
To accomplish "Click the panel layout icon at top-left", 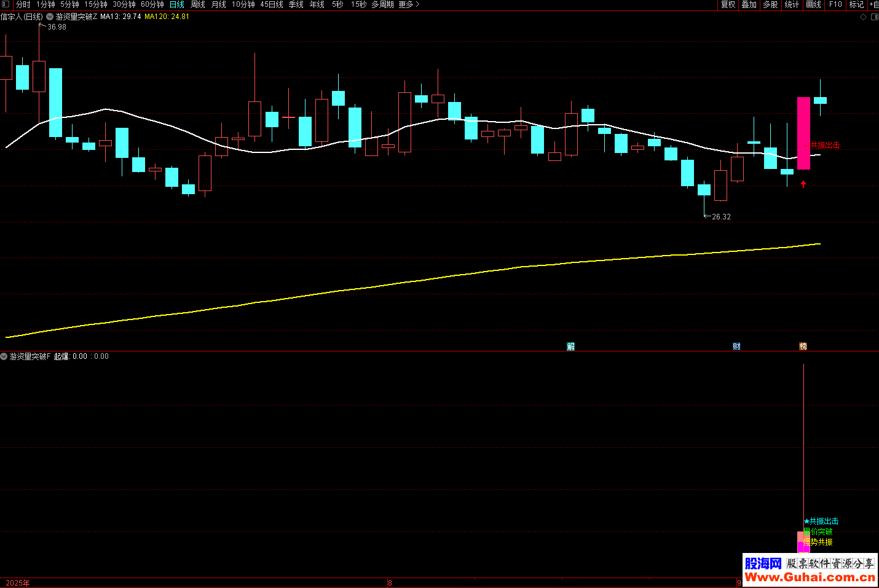I will 6,4.
